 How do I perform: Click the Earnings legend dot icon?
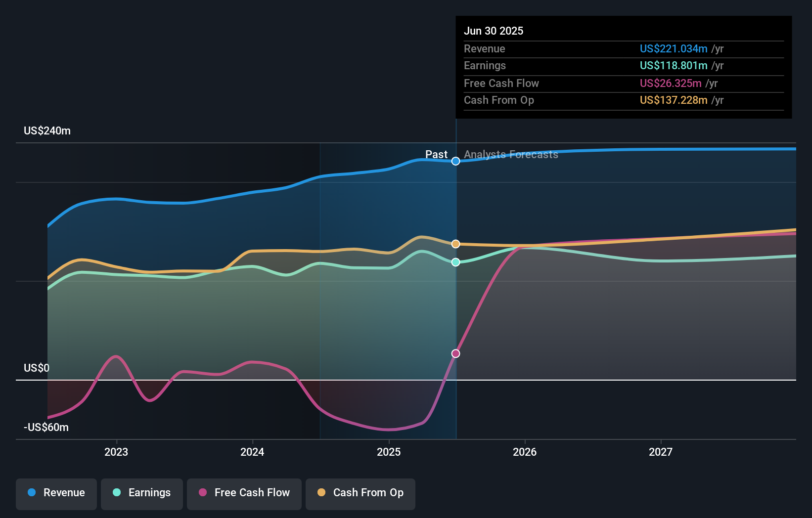pos(117,493)
